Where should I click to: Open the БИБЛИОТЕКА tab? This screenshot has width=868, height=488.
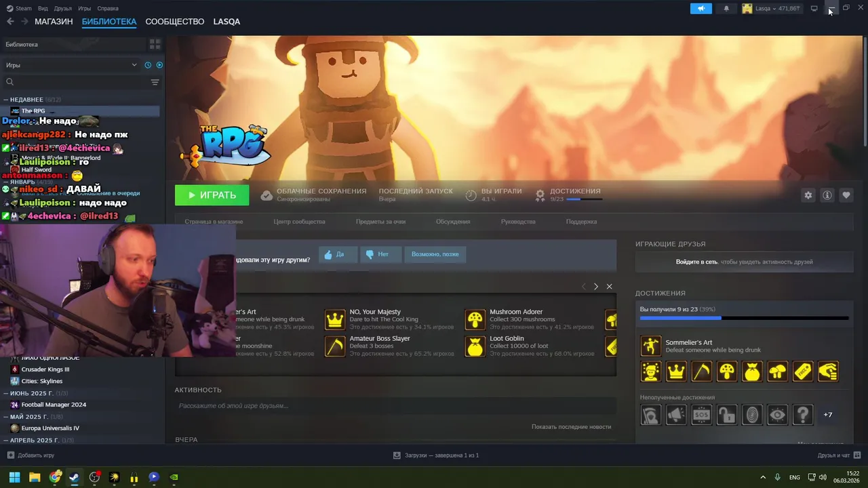pyautogui.click(x=109, y=22)
